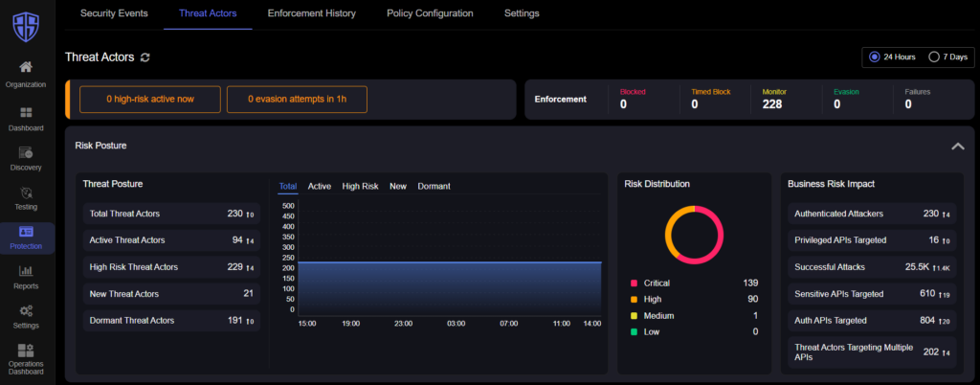Show the High Risk chart tab
Image resolution: width=980 pixels, height=385 pixels.
[360, 186]
